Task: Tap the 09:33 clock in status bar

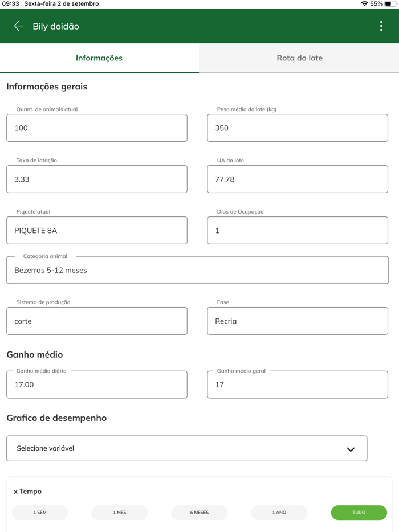Action: [x=10, y=4]
